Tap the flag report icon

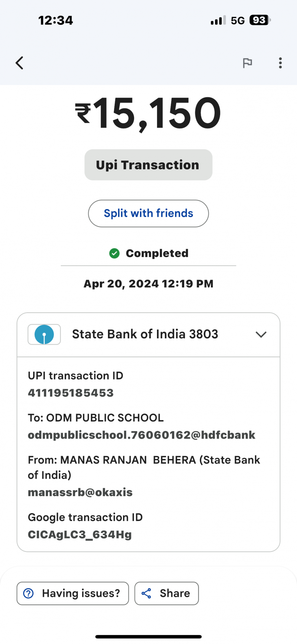point(247,63)
